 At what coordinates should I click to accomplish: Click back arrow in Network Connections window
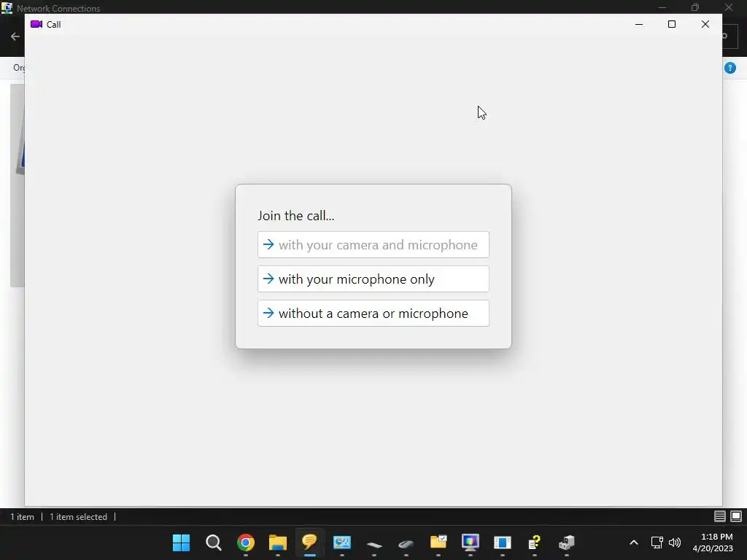15,36
